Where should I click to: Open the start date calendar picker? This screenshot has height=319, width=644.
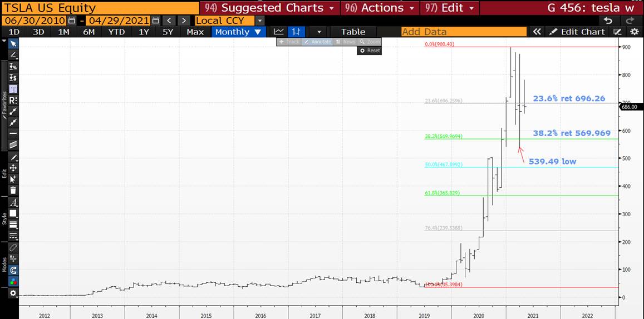71,21
